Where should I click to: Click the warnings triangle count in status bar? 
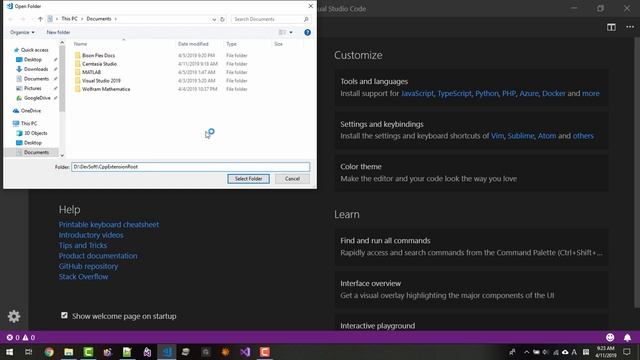click(x=29, y=338)
